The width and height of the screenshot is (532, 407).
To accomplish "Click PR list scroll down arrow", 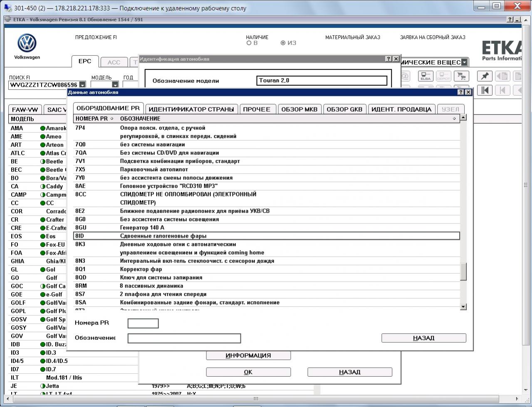I will (x=463, y=307).
